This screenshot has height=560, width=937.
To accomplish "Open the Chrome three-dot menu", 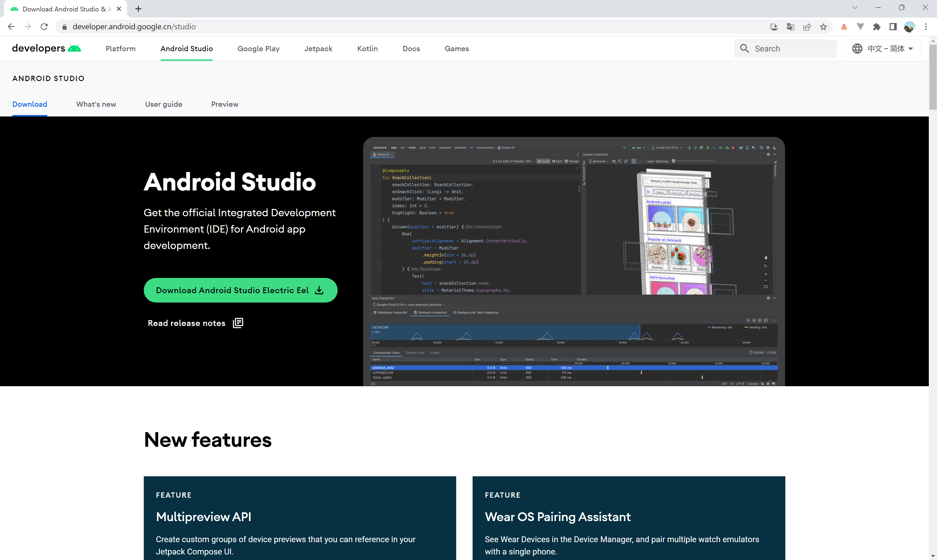I will 926,27.
